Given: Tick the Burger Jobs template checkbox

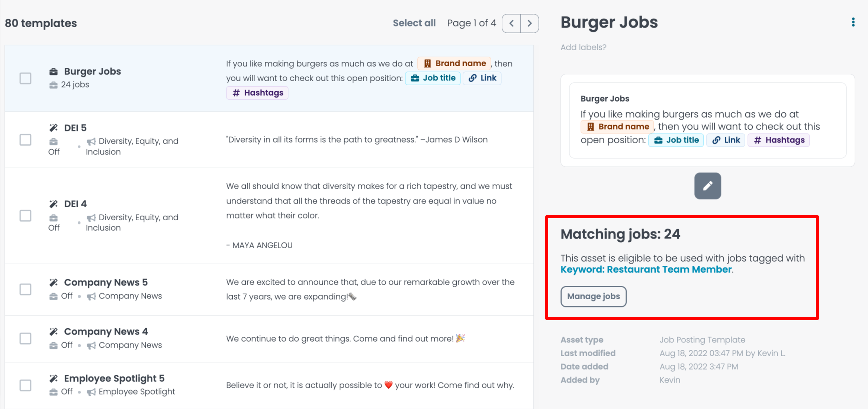Looking at the screenshot, I should [25, 78].
